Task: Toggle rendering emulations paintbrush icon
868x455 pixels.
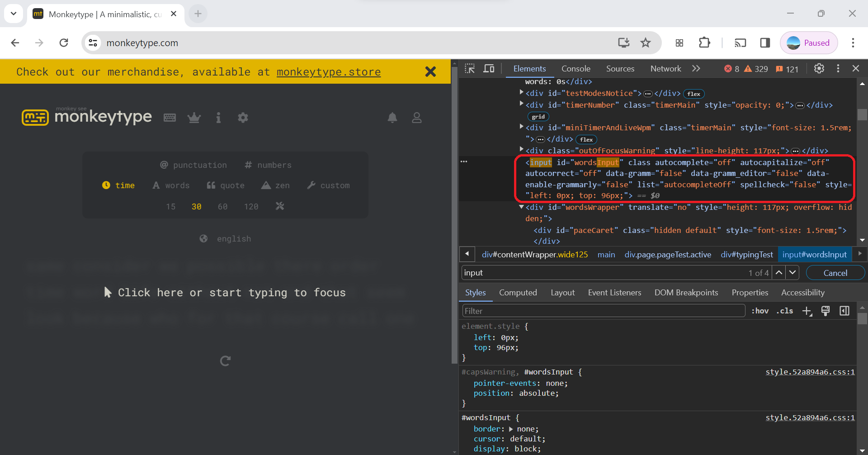Action: pos(826,311)
